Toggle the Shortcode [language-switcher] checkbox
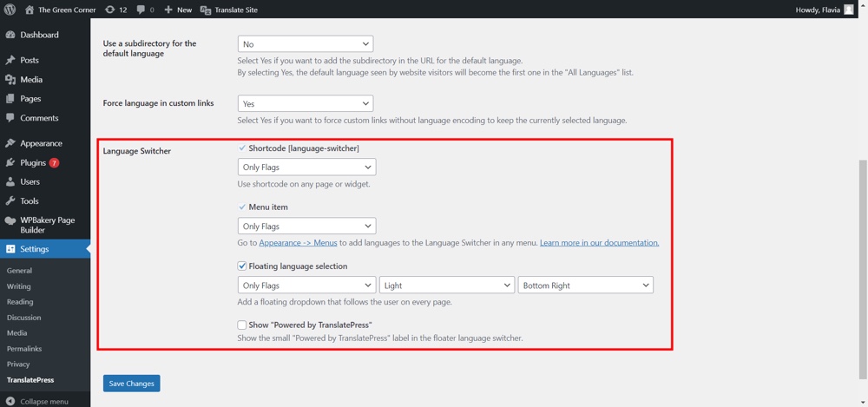The image size is (868, 407). tap(242, 148)
